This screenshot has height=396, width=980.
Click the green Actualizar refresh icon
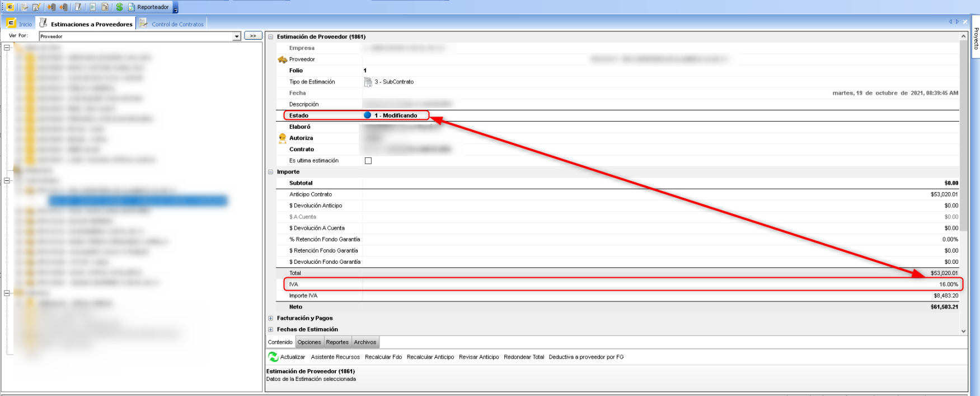click(273, 357)
